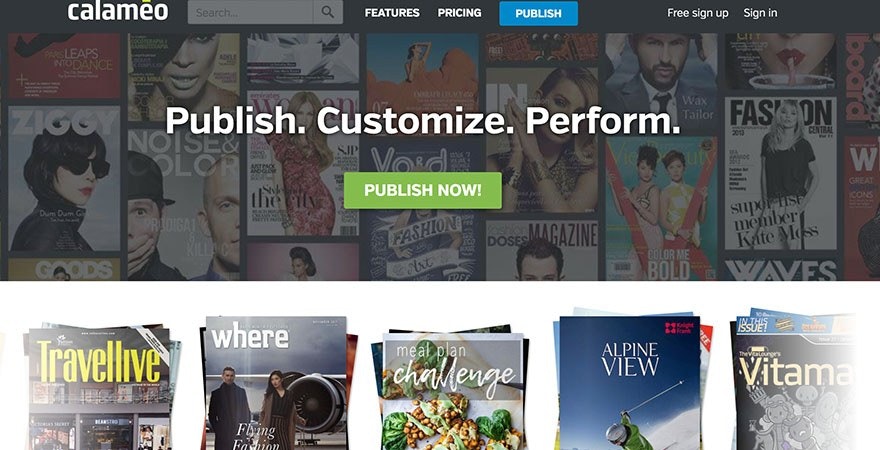Follow the Free sign up link
Screen dimensions: 880x450
698,13
